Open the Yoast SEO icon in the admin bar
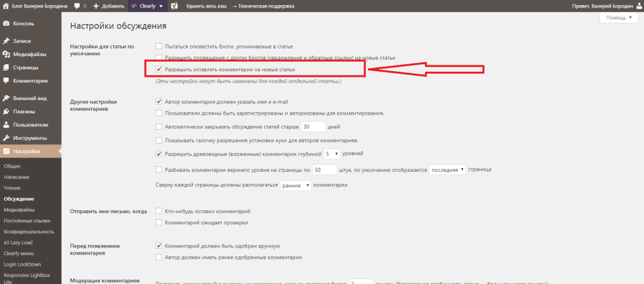The height and width of the screenshot is (284, 644). [x=174, y=6]
